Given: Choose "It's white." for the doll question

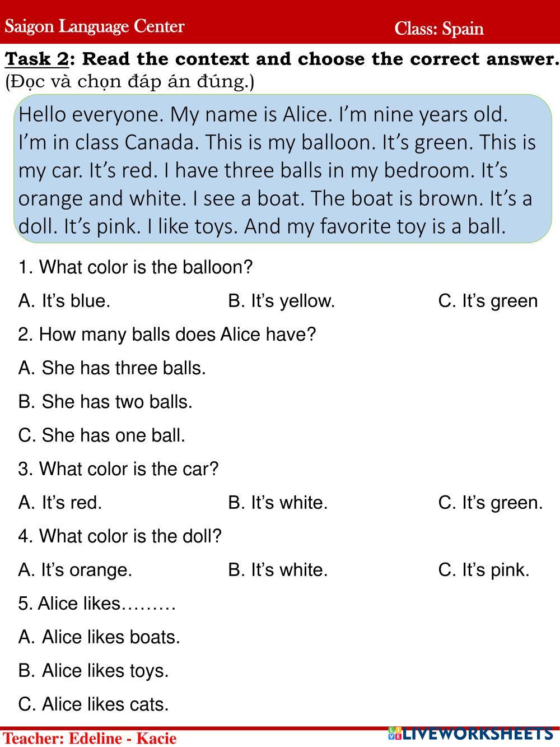Looking at the screenshot, I should tap(278, 570).
